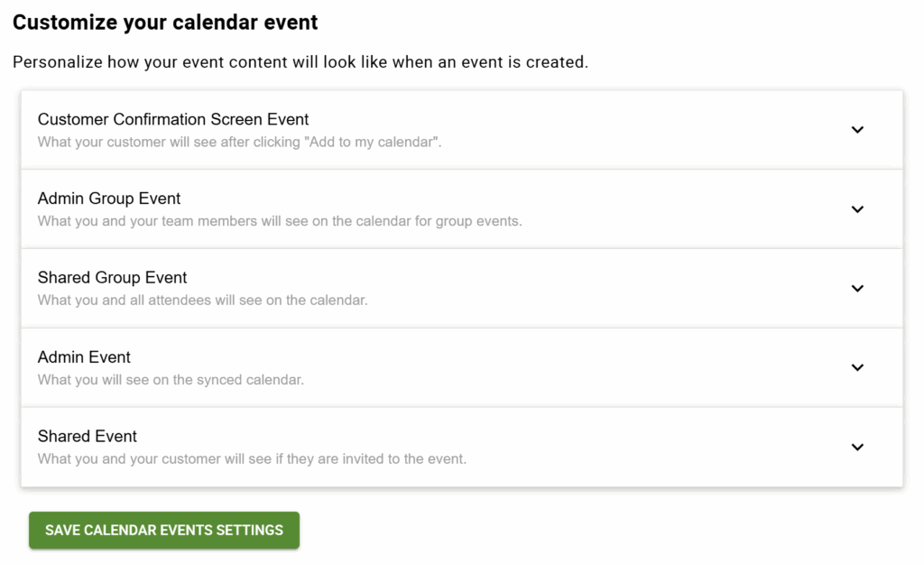Expand the Admin Group Event section chevron
The width and height of the screenshot is (924, 564).
857,208
